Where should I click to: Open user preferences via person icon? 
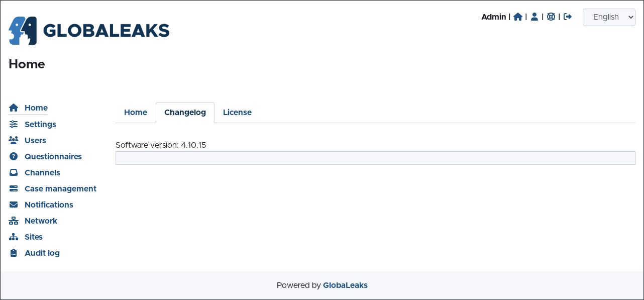point(534,17)
